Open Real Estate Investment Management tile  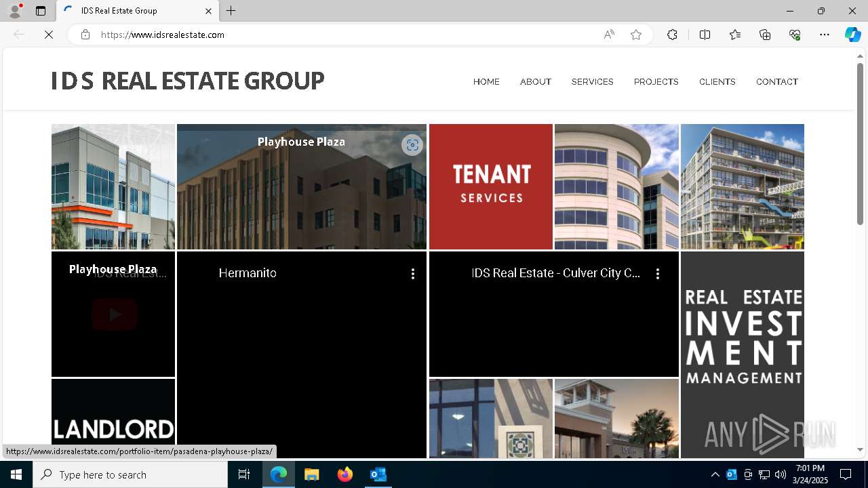(743, 354)
